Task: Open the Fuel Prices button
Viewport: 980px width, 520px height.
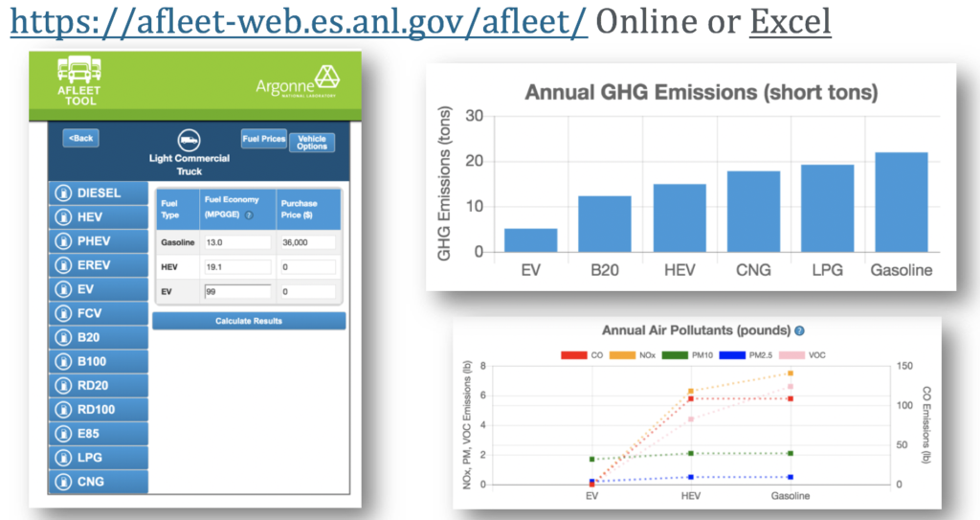Action: pos(264,139)
